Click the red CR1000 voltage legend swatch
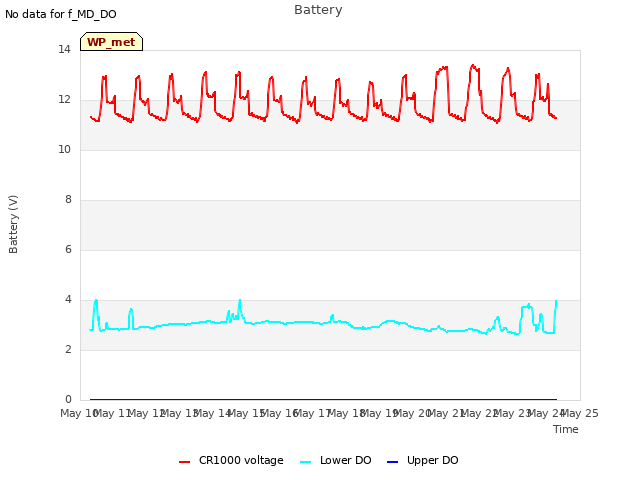Screen dimensions: 640x480 tap(184, 462)
